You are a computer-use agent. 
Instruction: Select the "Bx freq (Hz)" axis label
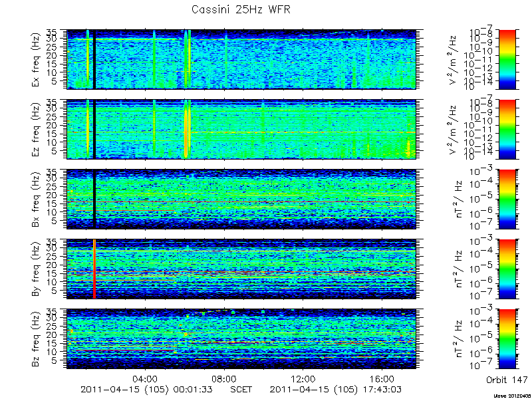click(36, 199)
